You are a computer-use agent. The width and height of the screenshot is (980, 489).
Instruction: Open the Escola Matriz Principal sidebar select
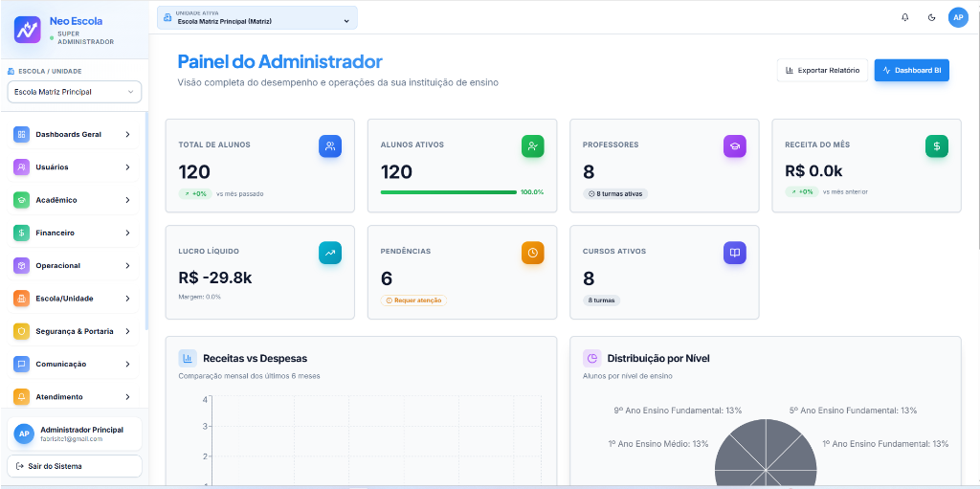pyautogui.click(x=75, y=92)
